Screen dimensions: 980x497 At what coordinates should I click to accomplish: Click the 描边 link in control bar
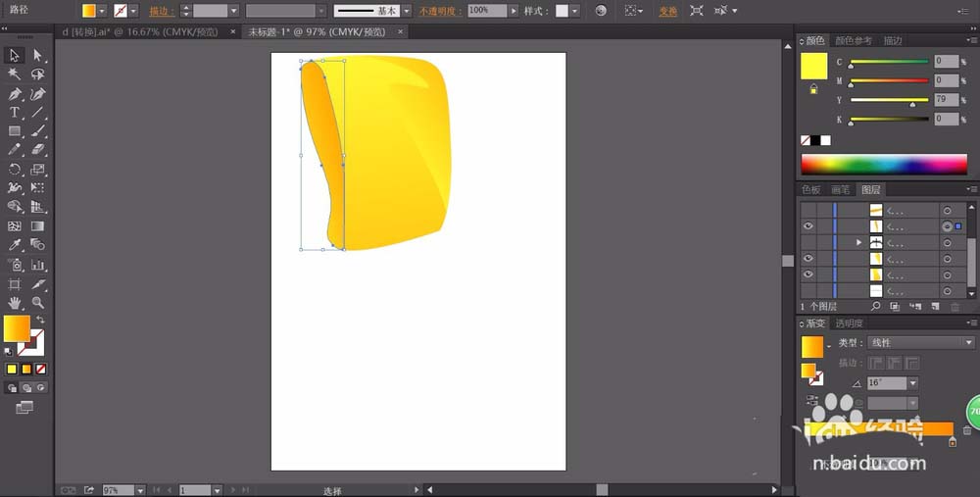coord(162,11)
